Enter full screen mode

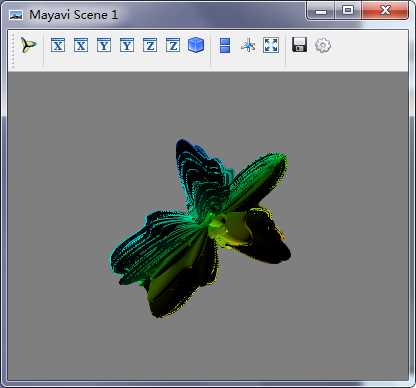pyautogui.click(x=271, y=45)
